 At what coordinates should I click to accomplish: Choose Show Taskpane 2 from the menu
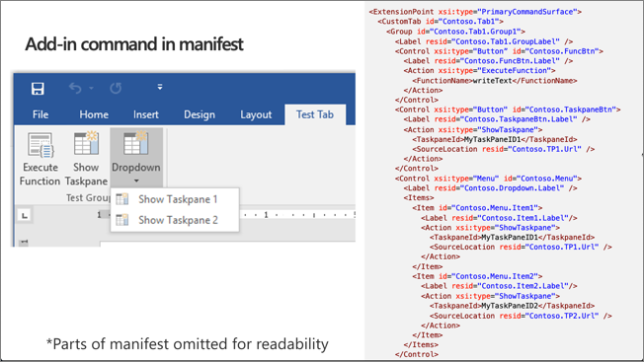coord(175,220)
